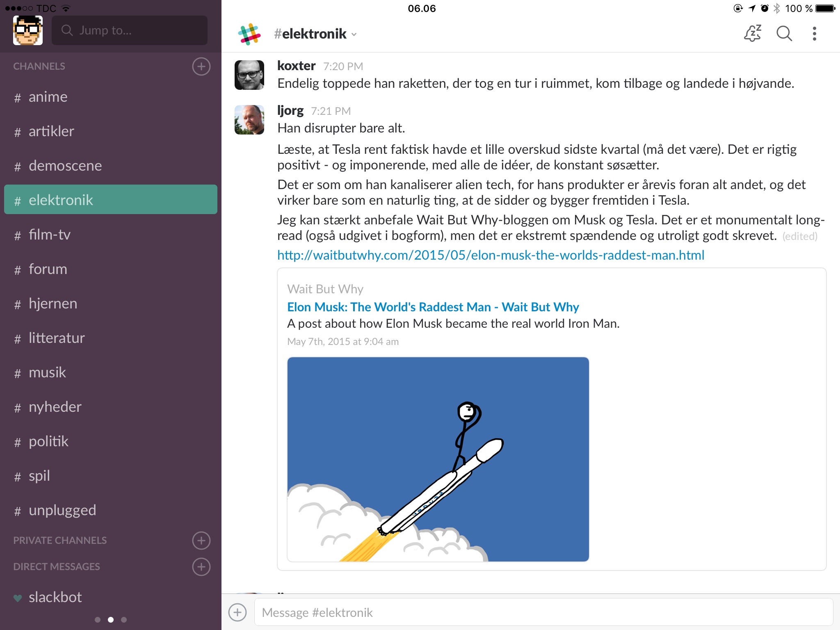
Task: Tap the koxter username
Action: point(296,66)
